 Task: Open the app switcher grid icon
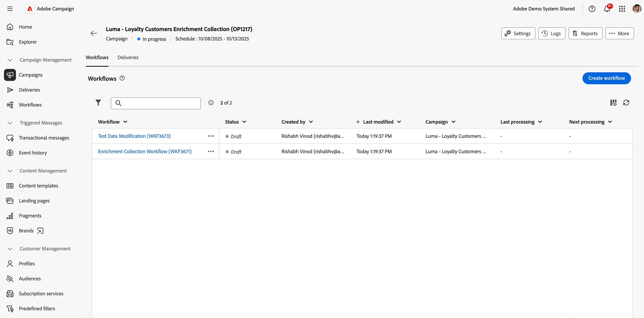click(622, 9)
